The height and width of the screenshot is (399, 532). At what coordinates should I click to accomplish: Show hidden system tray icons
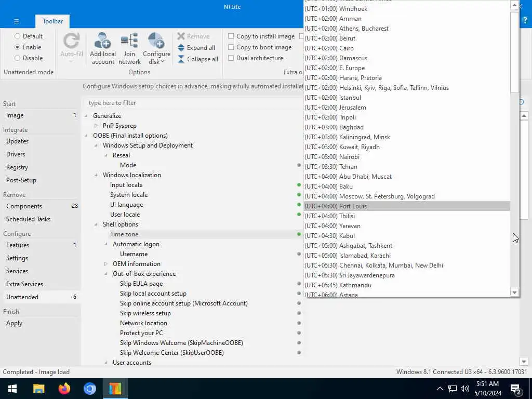(440, 389)
